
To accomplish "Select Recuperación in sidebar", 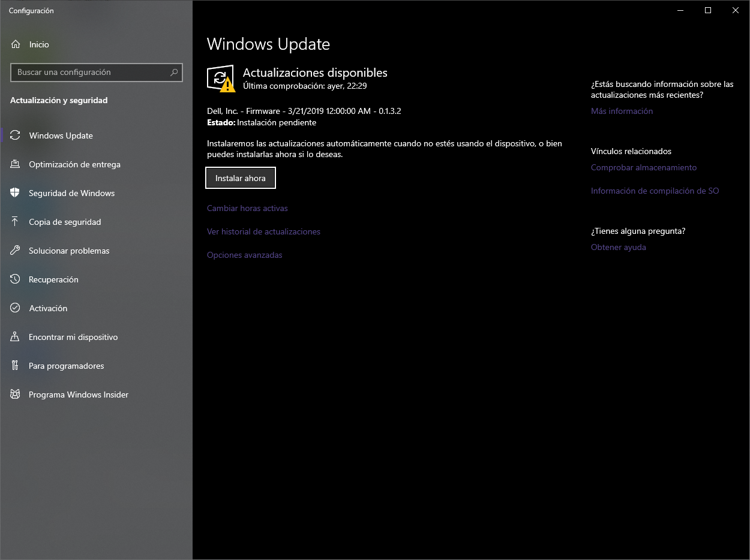I will click(96, 279).
